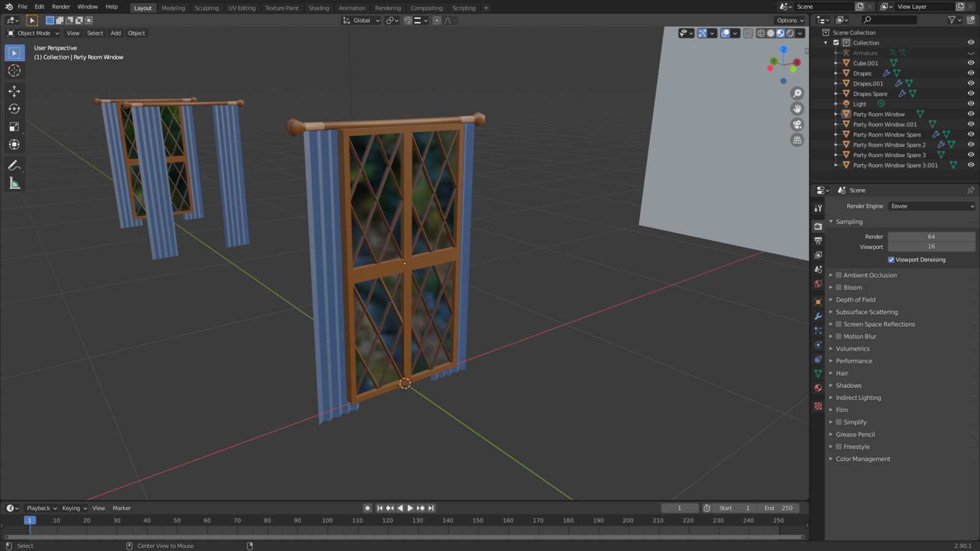The image size is (980, 551).
Task: Toggle Viewport Denoising checkbox
Action: pyautogui.click(x=891, y=260)
